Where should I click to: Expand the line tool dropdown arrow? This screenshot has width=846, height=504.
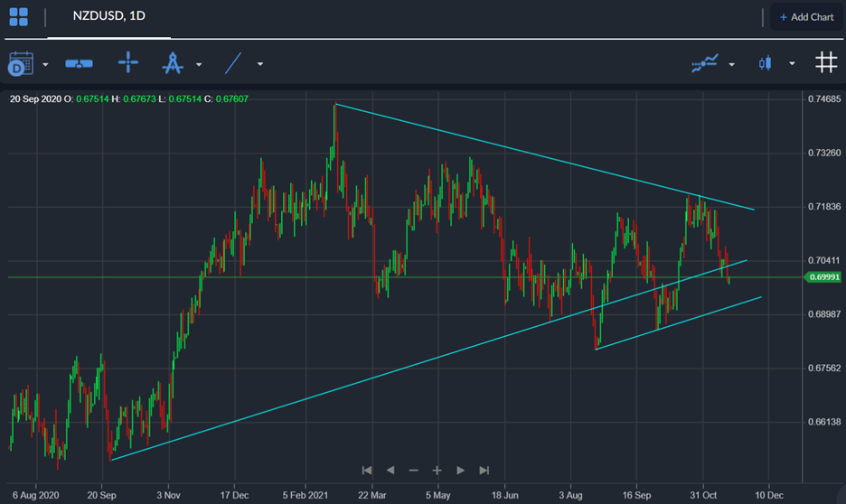coord(260,64)
